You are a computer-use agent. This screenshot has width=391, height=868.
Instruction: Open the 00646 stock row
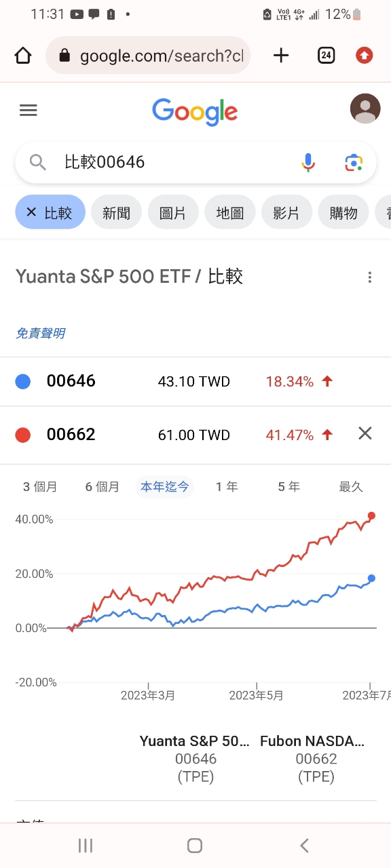[195, 382]
